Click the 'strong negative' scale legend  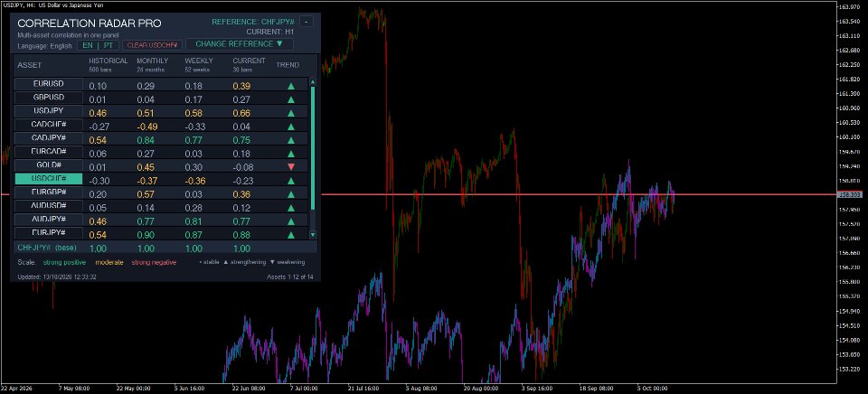tap(154, 262)
